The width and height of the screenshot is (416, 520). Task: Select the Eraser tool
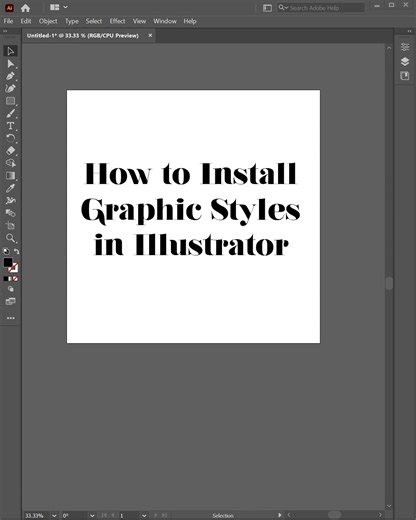10,151
